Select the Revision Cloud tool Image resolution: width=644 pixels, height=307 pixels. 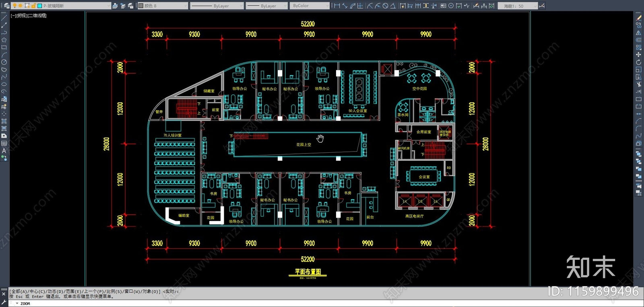coord(4,69)
